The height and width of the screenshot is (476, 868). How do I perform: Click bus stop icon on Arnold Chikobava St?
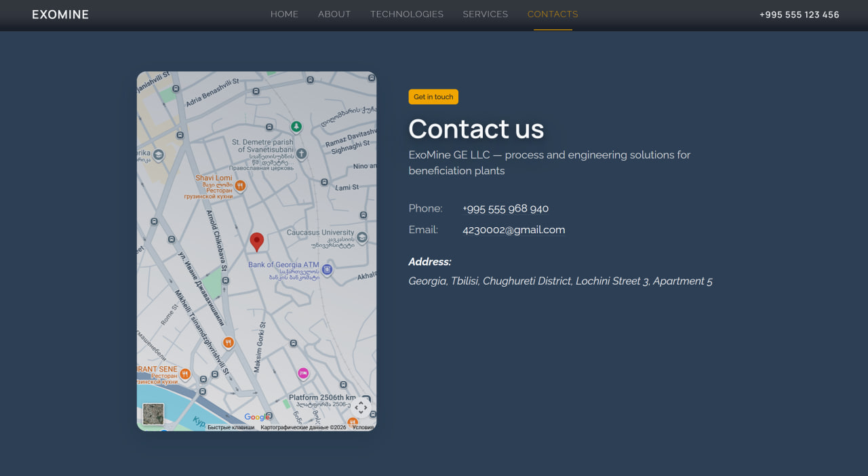coord(226,279)
